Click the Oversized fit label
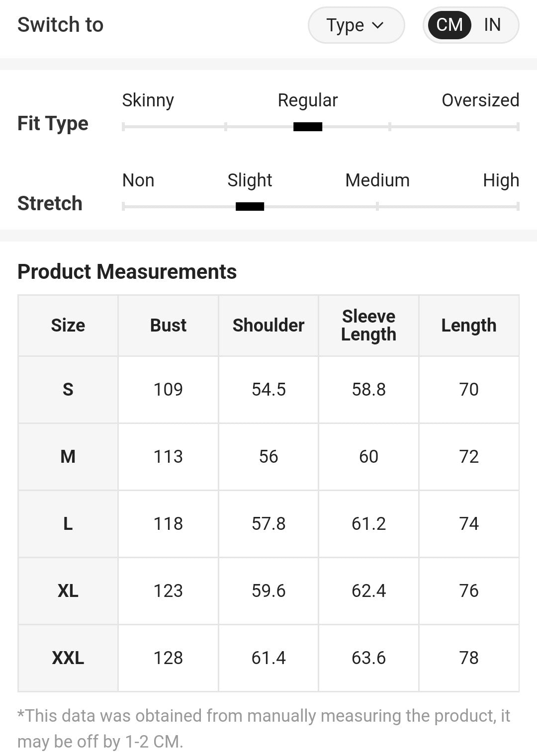The width and height of the screenshot is (537, 756). pyautogui.click(x=480, y=100)
